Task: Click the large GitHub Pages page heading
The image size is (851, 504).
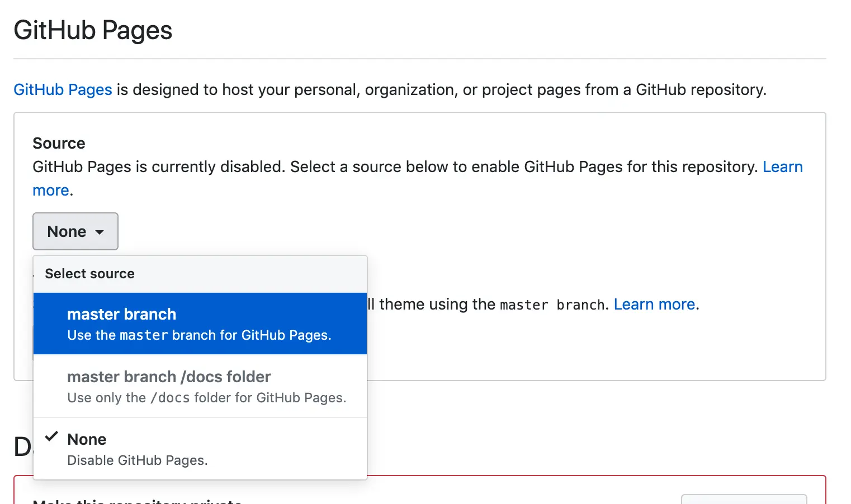Action: pos(93,30)
